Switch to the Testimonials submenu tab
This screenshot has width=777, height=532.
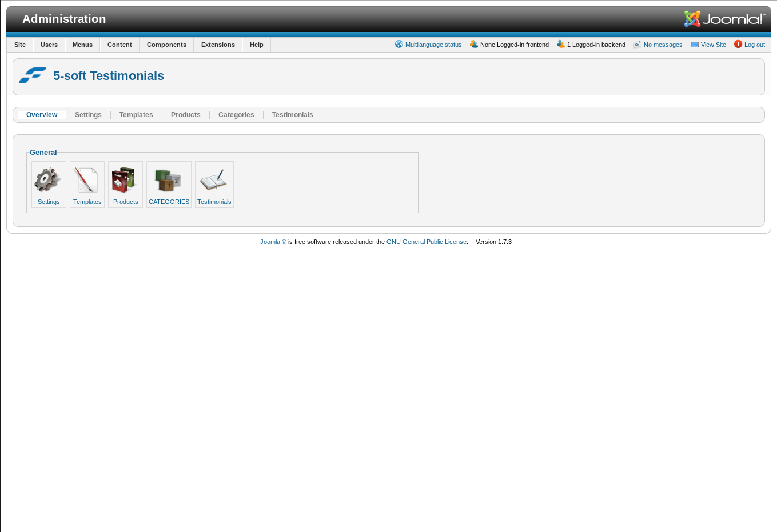coord(293,115)
